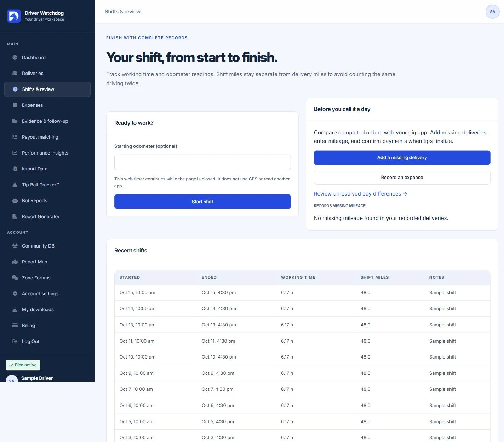Viewport: 504px width, 442px height.
Task: Click the Community DB people icon
Action: [15, 246]
